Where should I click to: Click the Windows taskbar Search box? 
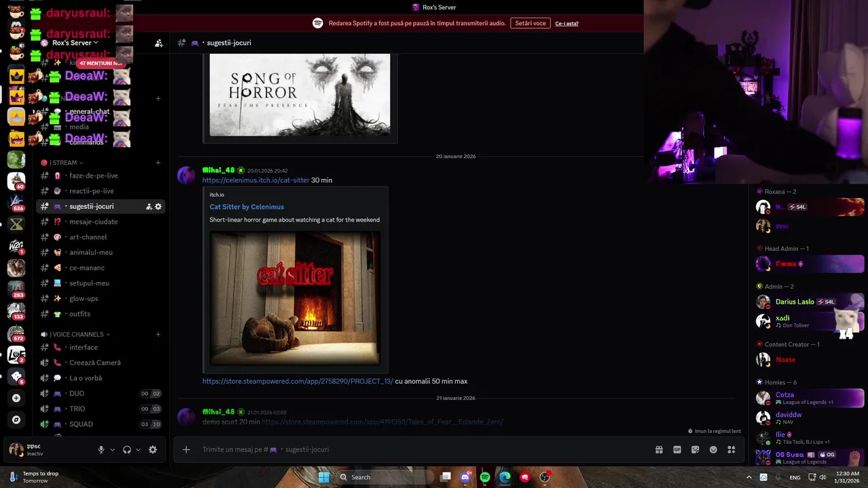click(385, 477)
